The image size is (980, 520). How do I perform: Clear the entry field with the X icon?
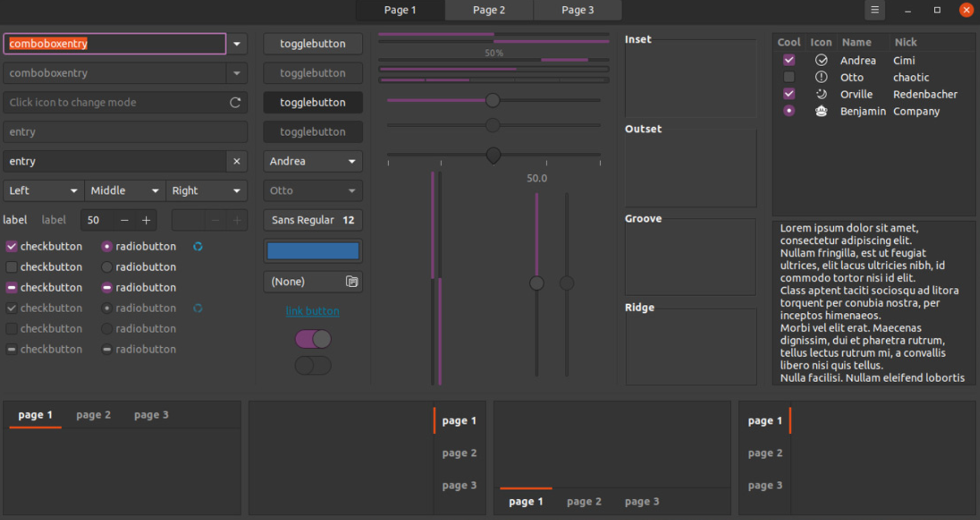tap(237, 161)
